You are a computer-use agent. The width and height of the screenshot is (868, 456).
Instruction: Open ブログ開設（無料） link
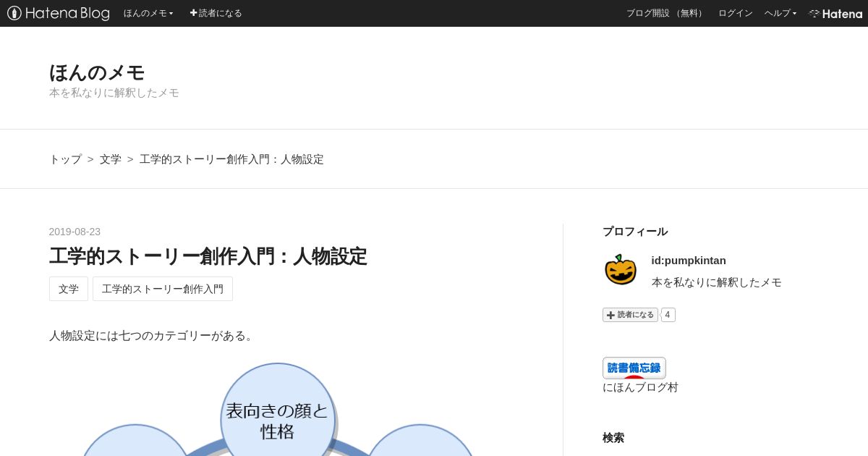point(665,13)
